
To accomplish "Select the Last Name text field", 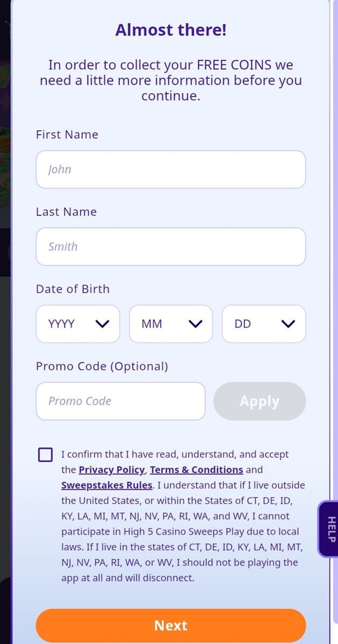I will [x=170, y=246].
